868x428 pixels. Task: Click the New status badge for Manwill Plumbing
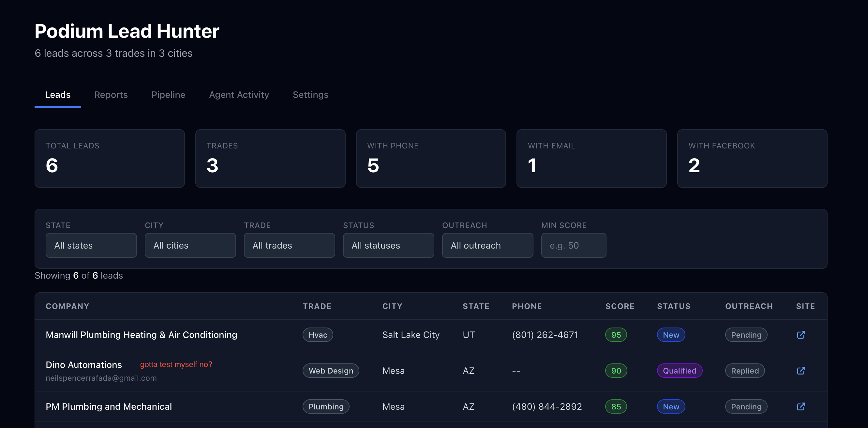click(x=671, y=335)
